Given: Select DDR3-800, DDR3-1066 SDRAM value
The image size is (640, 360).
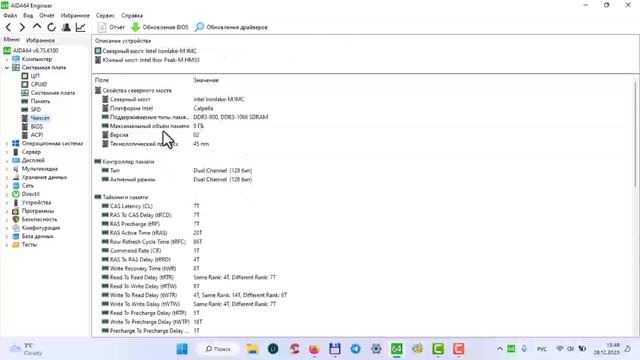Looking at the screenshot, I should click(231, 117).
